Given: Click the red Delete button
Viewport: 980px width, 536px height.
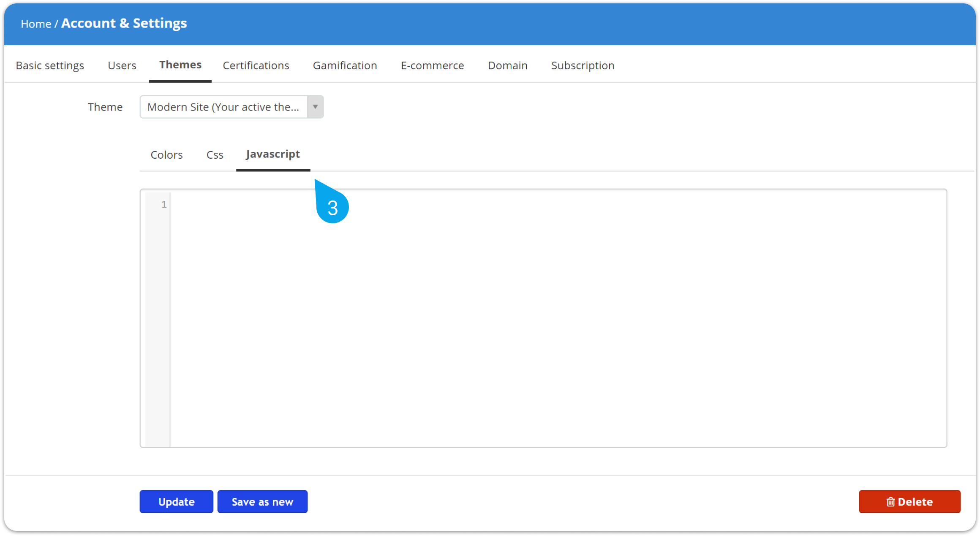Looking at the screenshot, I should 909,501.
